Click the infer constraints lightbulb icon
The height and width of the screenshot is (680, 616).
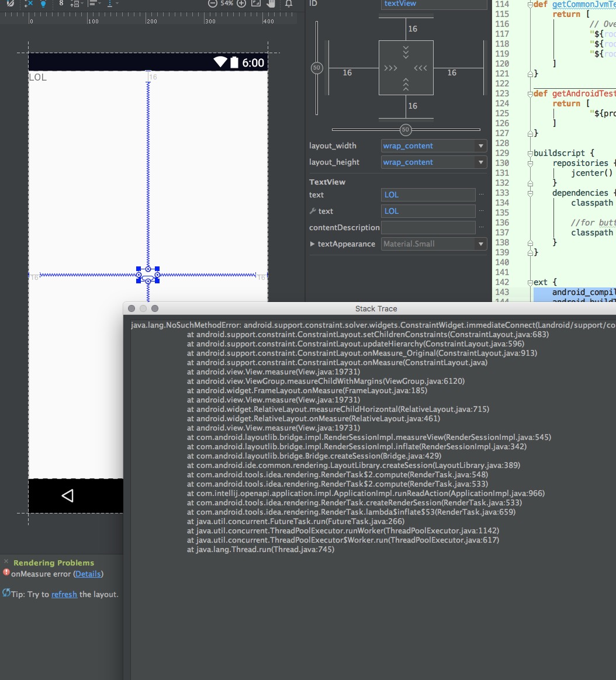click(44, 3)
